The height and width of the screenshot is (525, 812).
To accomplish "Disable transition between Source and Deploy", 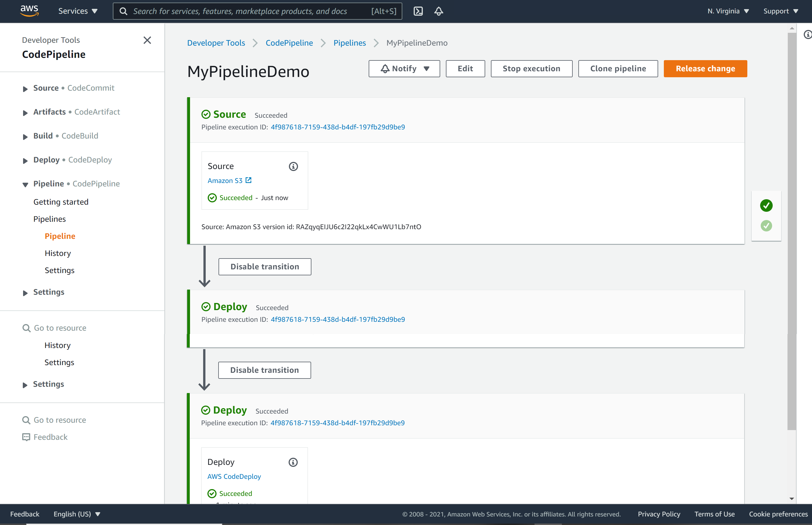I will 265,266.
